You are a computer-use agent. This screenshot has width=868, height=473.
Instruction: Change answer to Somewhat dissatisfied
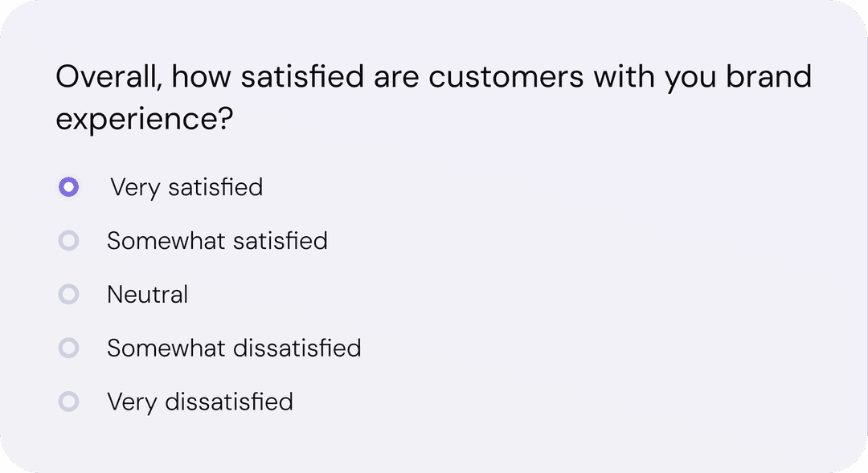point(69,348)
